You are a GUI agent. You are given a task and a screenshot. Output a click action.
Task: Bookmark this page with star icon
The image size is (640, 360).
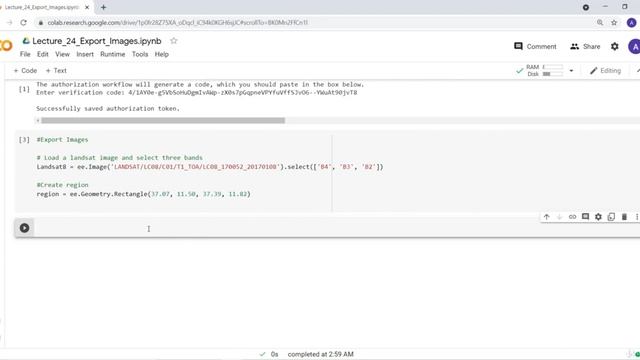coord(614,23)
